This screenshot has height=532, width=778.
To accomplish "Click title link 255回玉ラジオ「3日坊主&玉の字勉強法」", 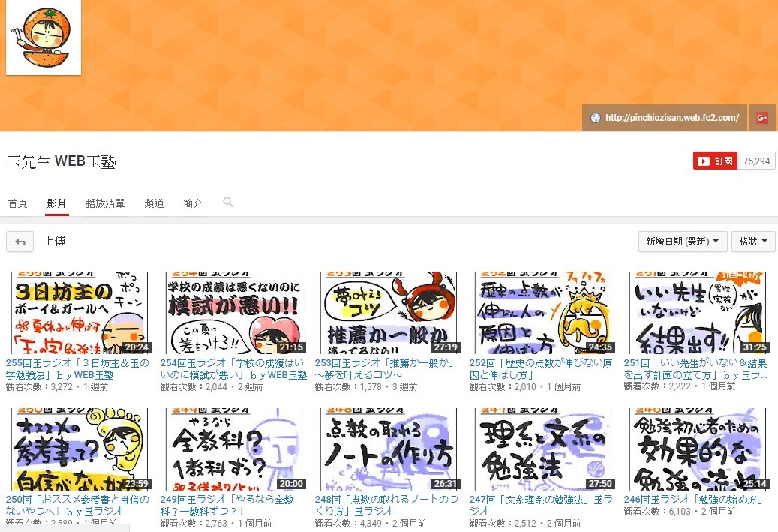I will pos(77,368).
